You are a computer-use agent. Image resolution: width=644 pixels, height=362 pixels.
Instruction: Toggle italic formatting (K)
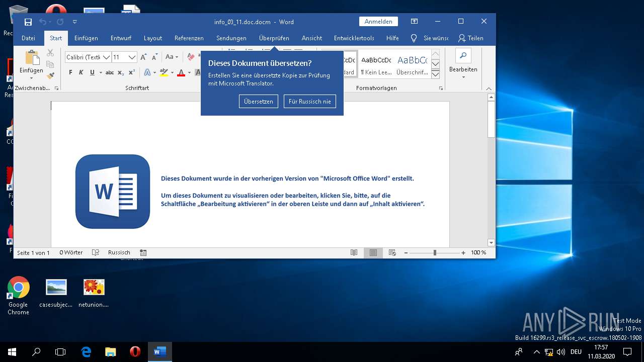click(81, 72)
